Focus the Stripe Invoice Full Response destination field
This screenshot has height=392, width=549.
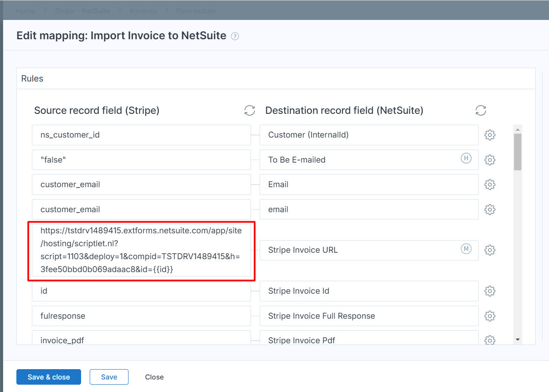click(x=369, y=316)
